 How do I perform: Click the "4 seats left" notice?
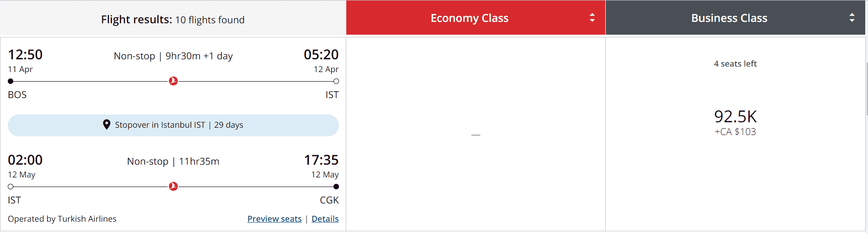tap(735, 64)
